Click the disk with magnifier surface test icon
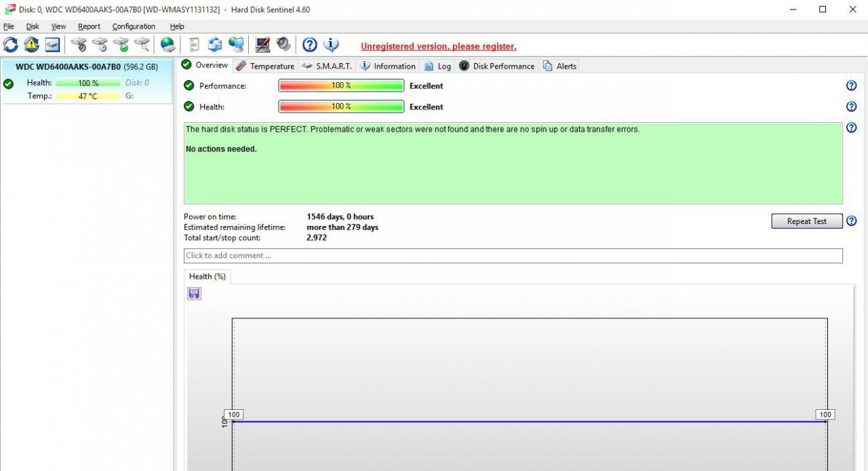The height and width of the screenshot is (471, 868). tap(142, 45)
